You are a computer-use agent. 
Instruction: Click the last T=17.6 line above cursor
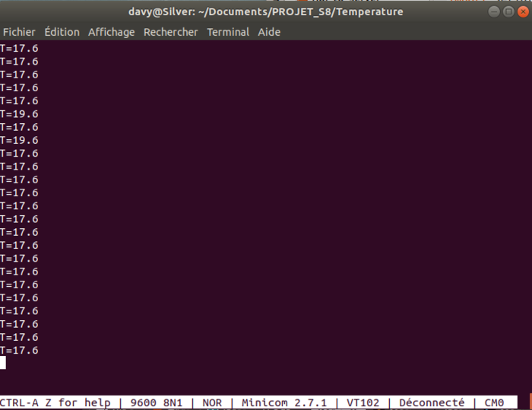tap(19, 350)
